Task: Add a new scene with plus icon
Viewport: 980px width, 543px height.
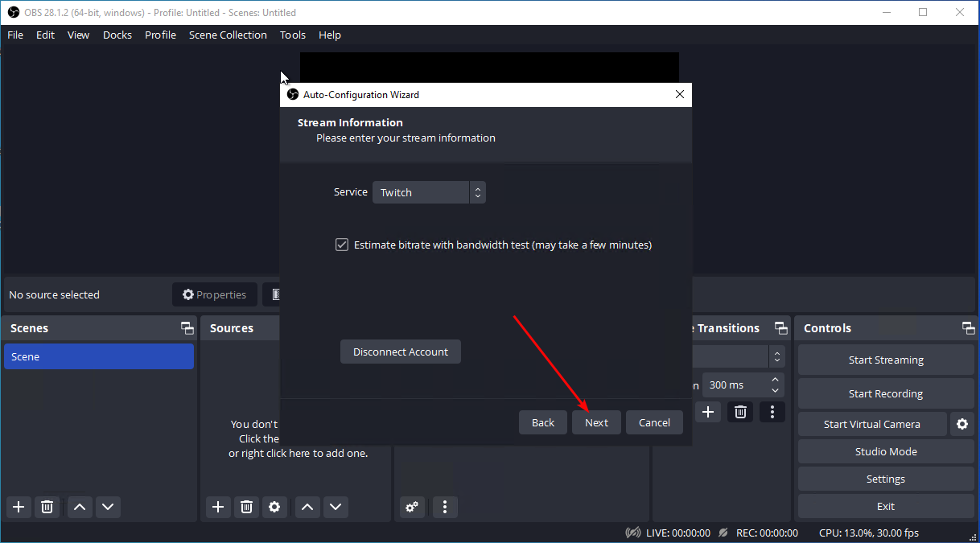Action: click(x=19, y=507)
